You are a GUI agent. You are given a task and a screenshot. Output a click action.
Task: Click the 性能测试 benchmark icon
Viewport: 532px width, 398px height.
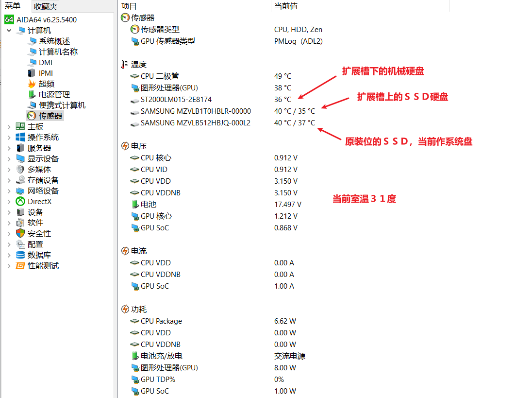coord(20,265)
